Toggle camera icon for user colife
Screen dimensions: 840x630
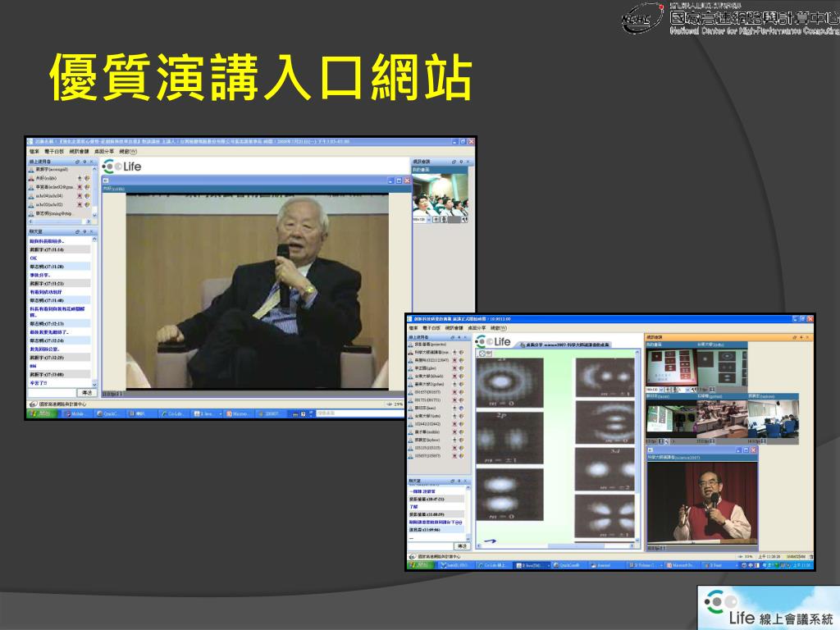(87, 178)
